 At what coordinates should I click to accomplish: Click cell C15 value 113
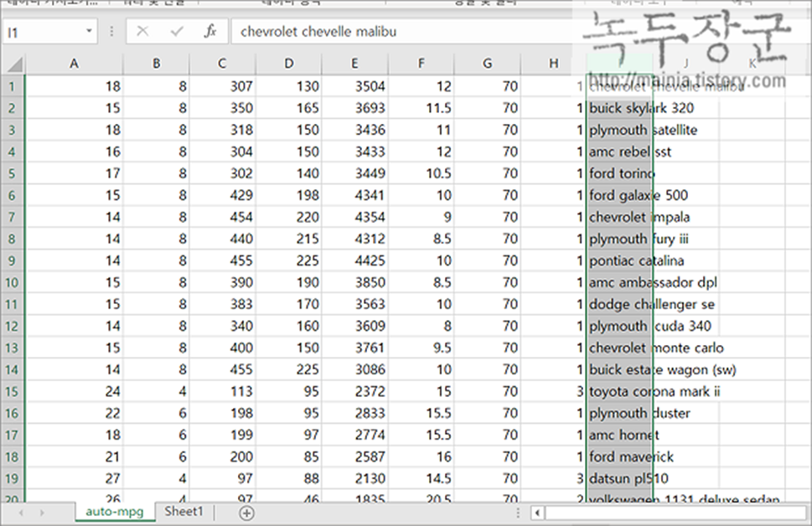[x=222, y=391]
